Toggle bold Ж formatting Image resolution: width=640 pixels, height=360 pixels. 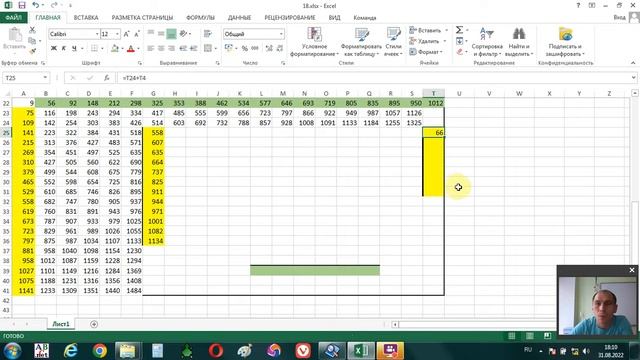coord(53,48)
